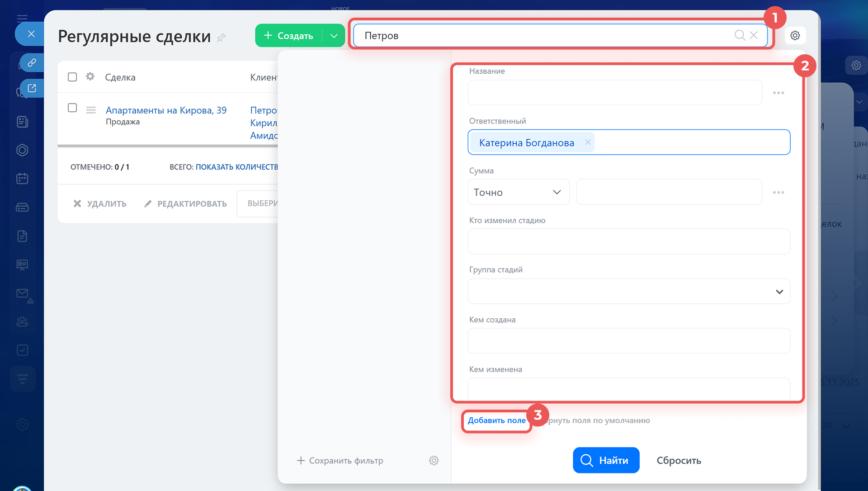
Task: Toggle the select-all checkbox in the table header
Action: coord(72,77)
